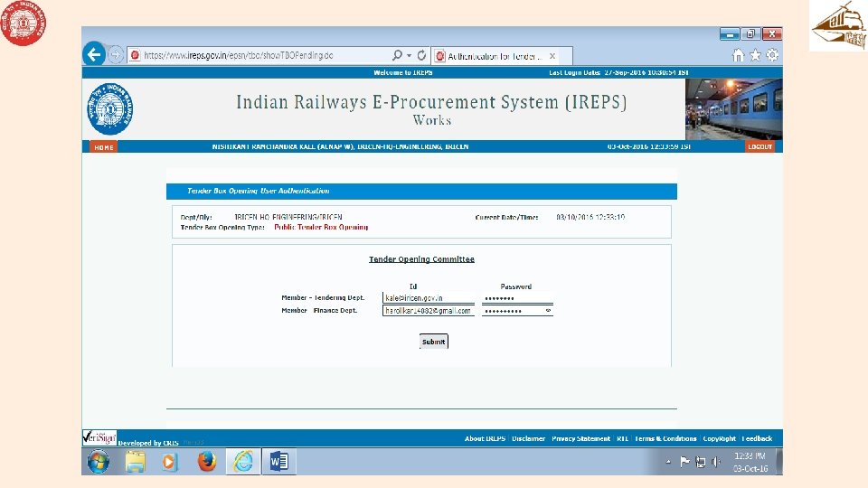Close the Authentication for Tender tab

(x=552, y=56)
